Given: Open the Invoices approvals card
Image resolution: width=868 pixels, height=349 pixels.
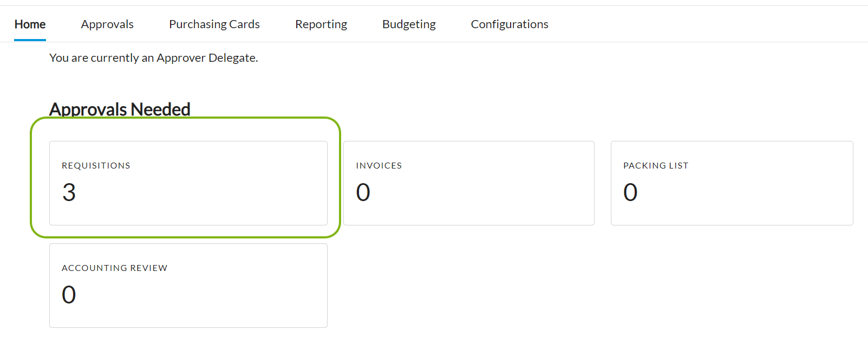Looking at the screenshot, I should 468,183.
